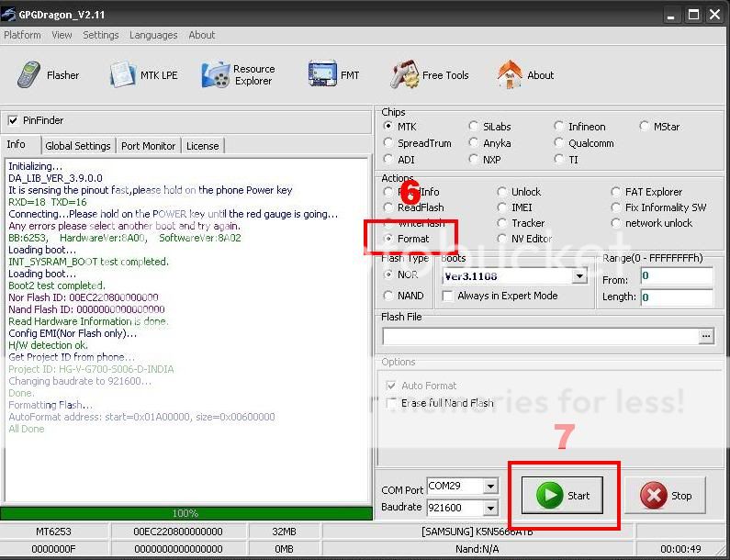Select the SpreadTrum chip option

[388, 143]
